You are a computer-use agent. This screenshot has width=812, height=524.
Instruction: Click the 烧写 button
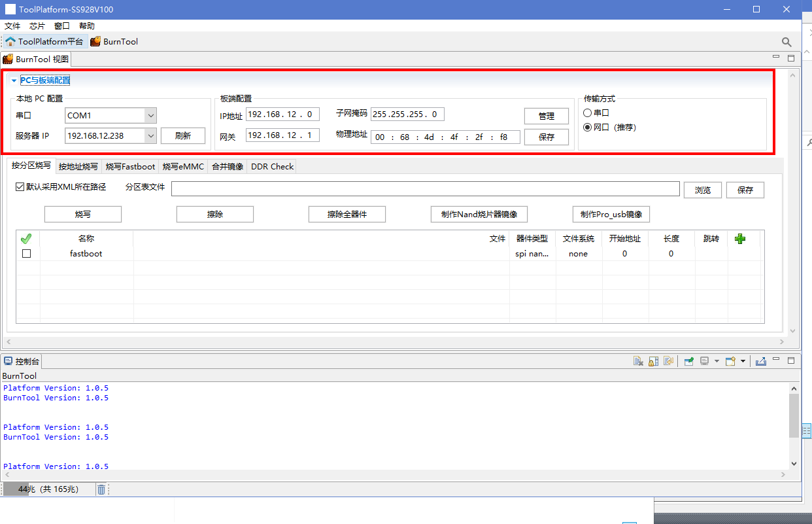tap(83, 215)
